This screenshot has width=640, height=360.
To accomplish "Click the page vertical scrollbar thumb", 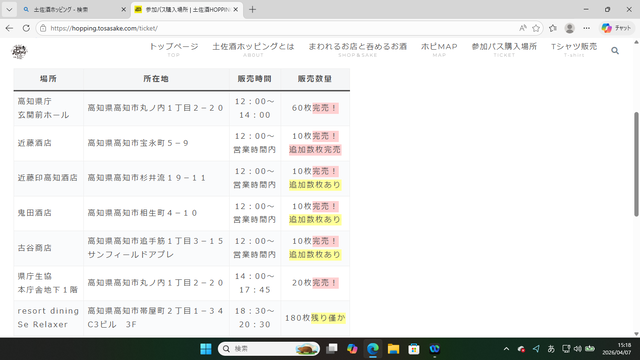I will click(x=636, y=164).
